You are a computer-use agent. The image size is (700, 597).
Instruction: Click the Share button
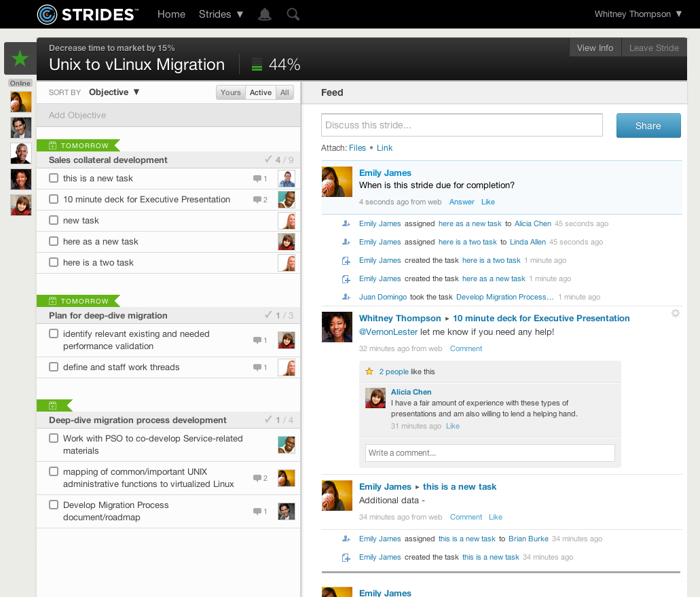648,126
